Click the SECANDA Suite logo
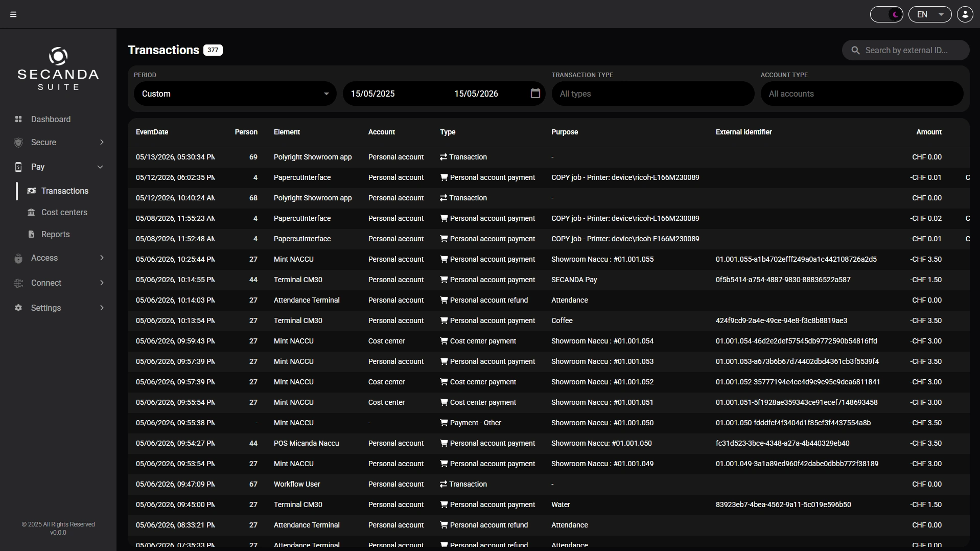Viewport: 980px width, 551px height. click(58, 69)
